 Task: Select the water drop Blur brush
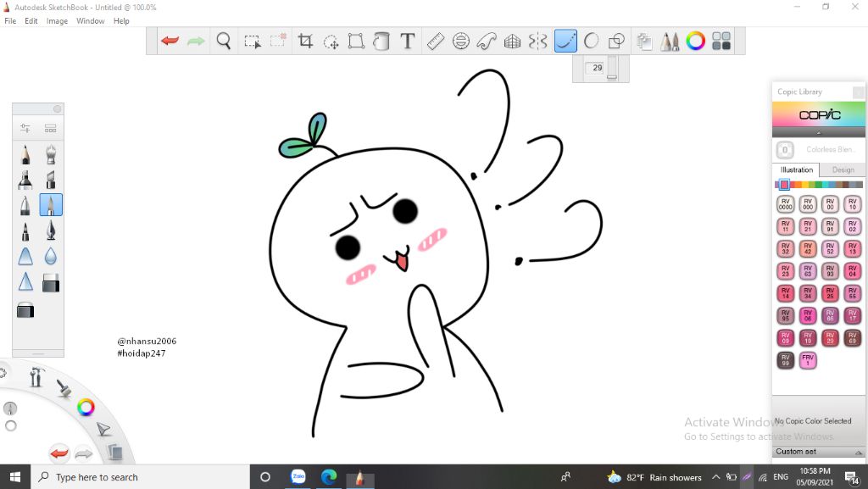pyautogui.click(x=51, y=257)
